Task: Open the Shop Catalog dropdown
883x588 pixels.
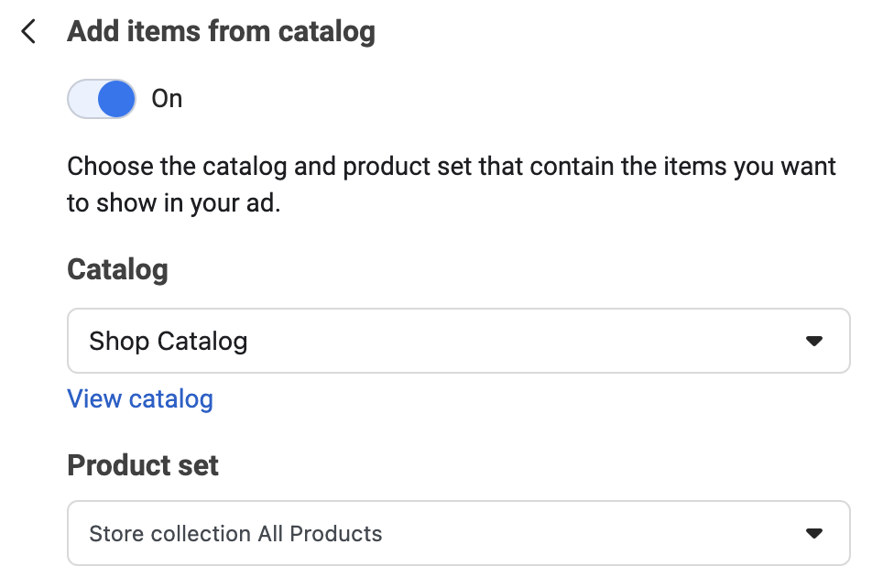Action: pyautogui.click(x=458, y=341)
